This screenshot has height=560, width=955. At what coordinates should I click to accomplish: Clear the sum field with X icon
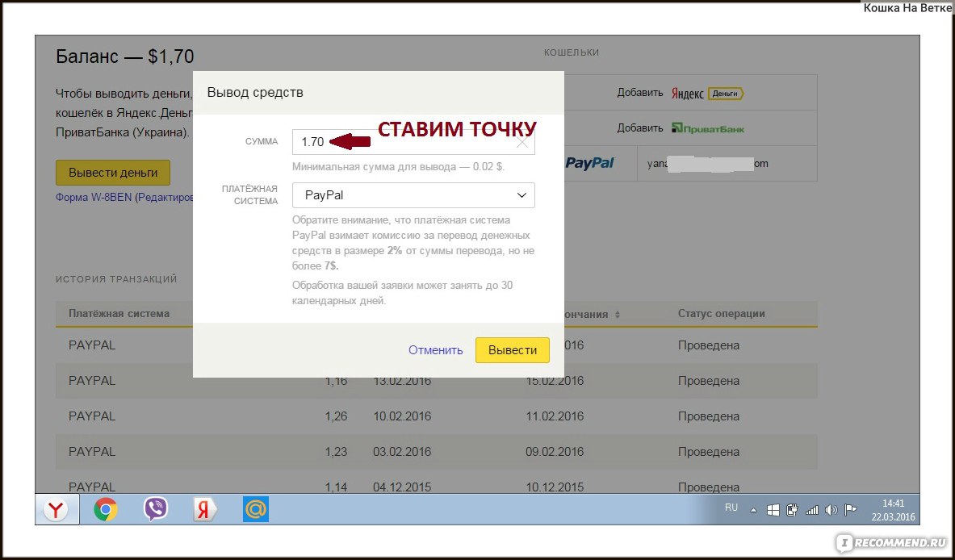[x=522, y=143]
